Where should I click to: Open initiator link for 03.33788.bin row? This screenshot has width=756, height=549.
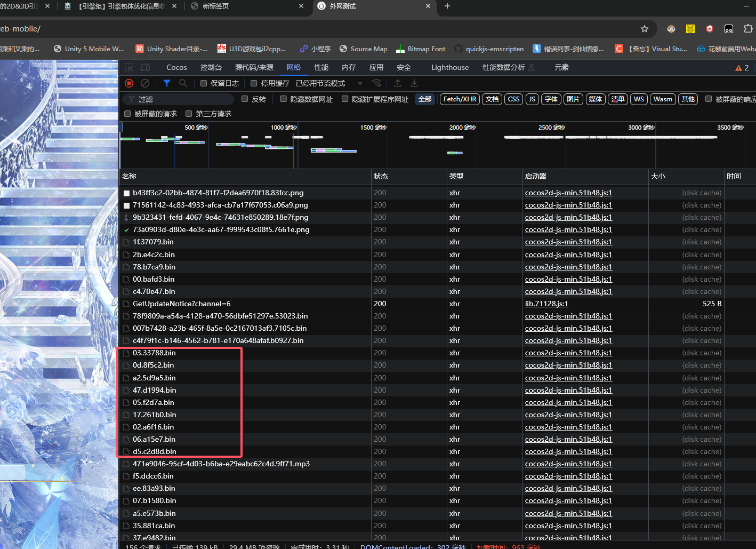click(568, 353)
